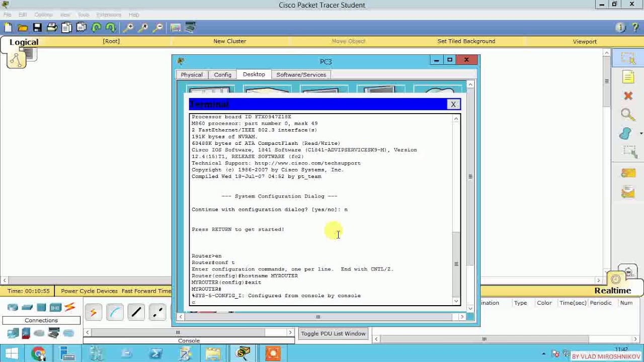Choose Switches device category icon
The height and width of the screenshot is (362, 644).
coord(27,307)
